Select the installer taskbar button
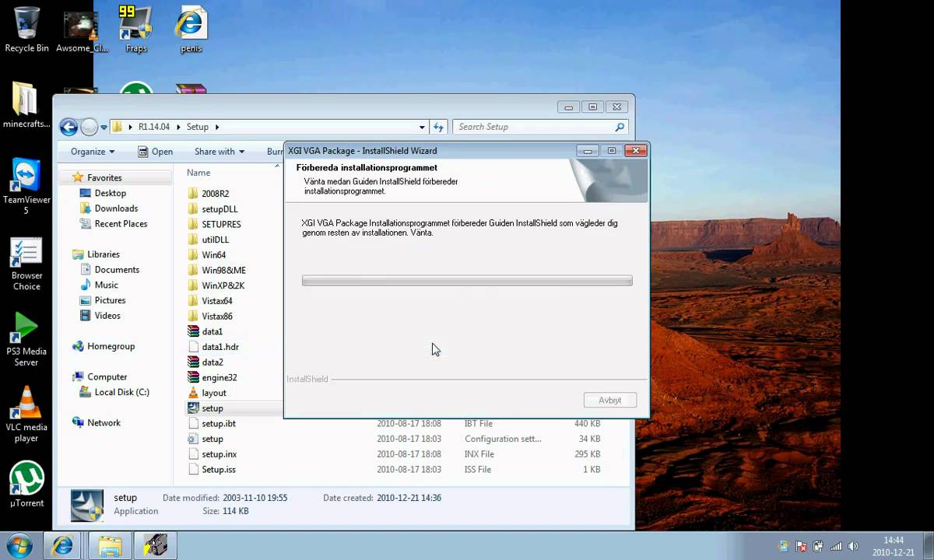934x560 pixels. [156, 544]
